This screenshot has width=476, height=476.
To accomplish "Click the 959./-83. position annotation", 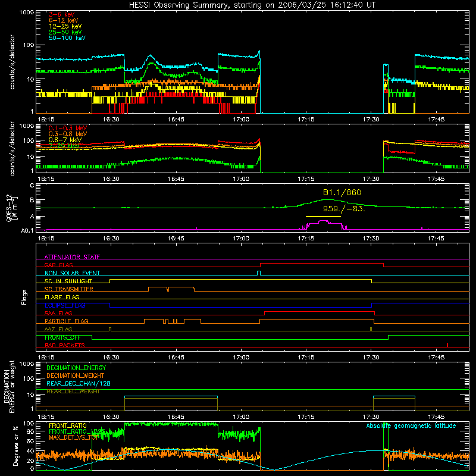I will [344, 209].
